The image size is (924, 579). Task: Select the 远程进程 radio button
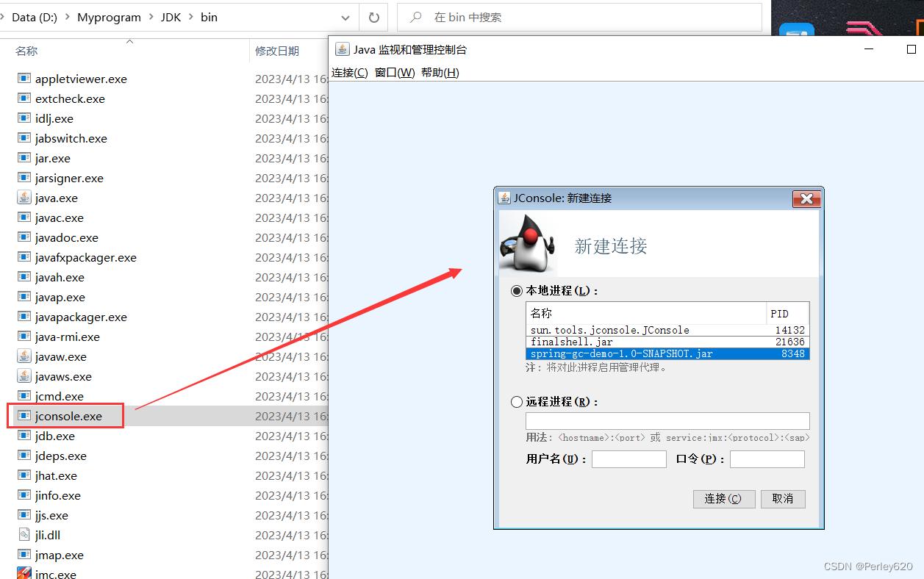(517, 402)
